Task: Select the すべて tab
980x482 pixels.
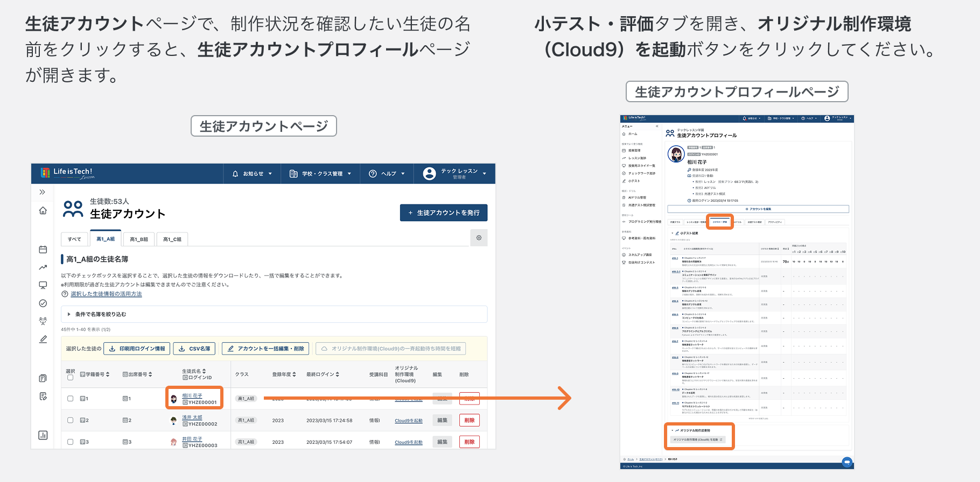Action: pyautogui.click(x=74, y=239)
